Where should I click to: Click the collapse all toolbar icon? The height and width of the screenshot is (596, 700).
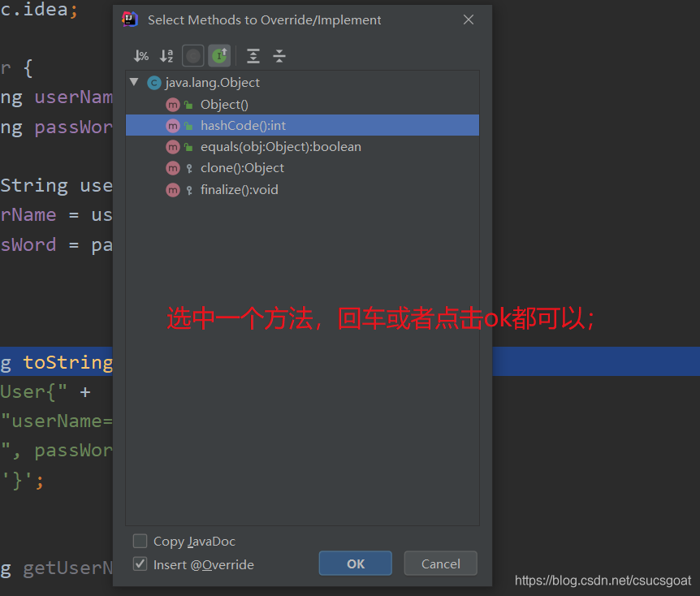coord(279,56)
